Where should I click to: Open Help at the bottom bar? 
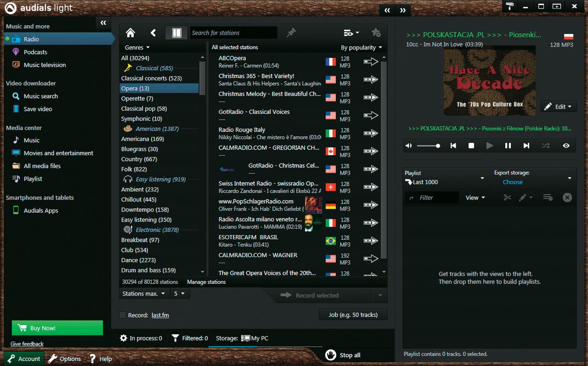point(100,359)
